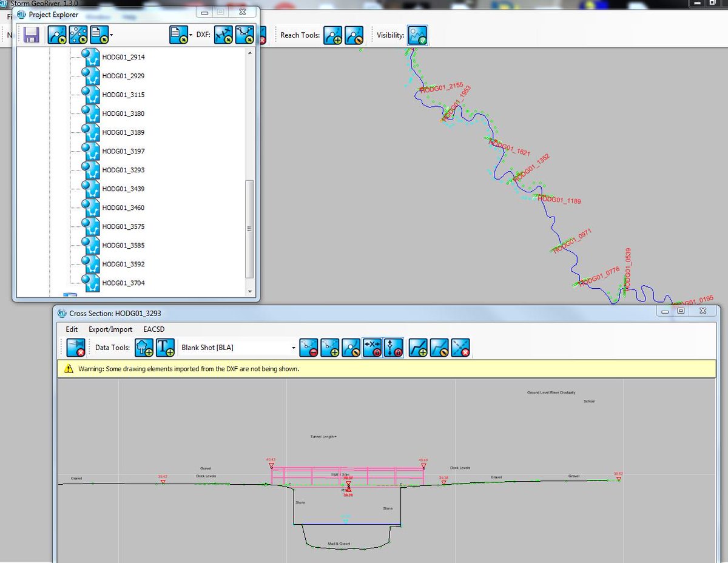The height and width of the screenshot is (563, 728).
Task: Maximize the Cross Section window
Action: tap(681, 311)
